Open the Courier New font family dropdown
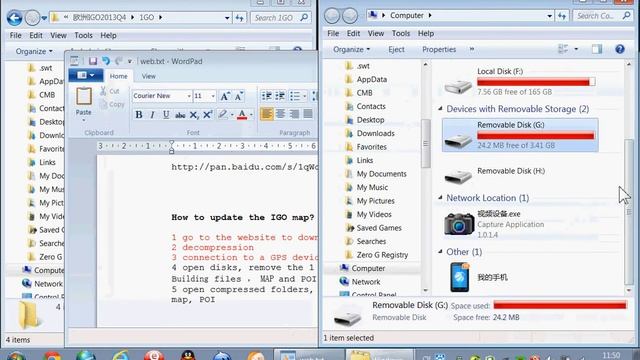 189,96
